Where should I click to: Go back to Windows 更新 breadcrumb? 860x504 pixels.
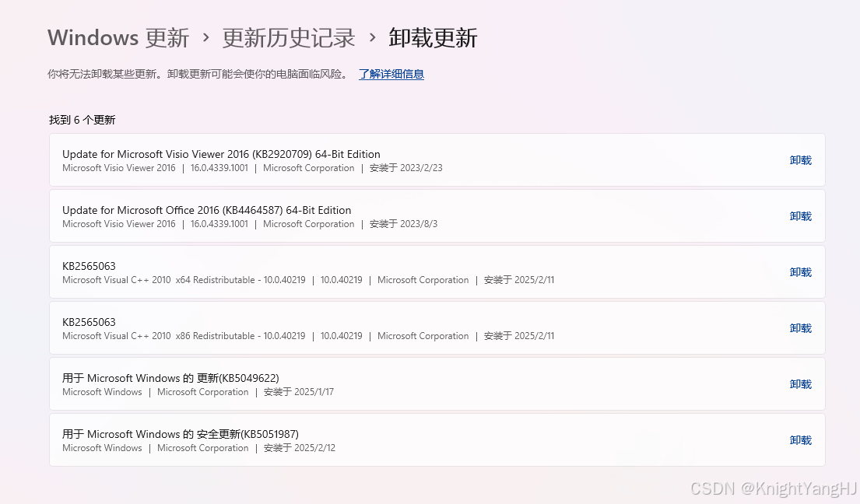coord(118,38)
